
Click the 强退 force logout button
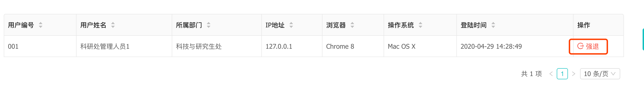588,47
